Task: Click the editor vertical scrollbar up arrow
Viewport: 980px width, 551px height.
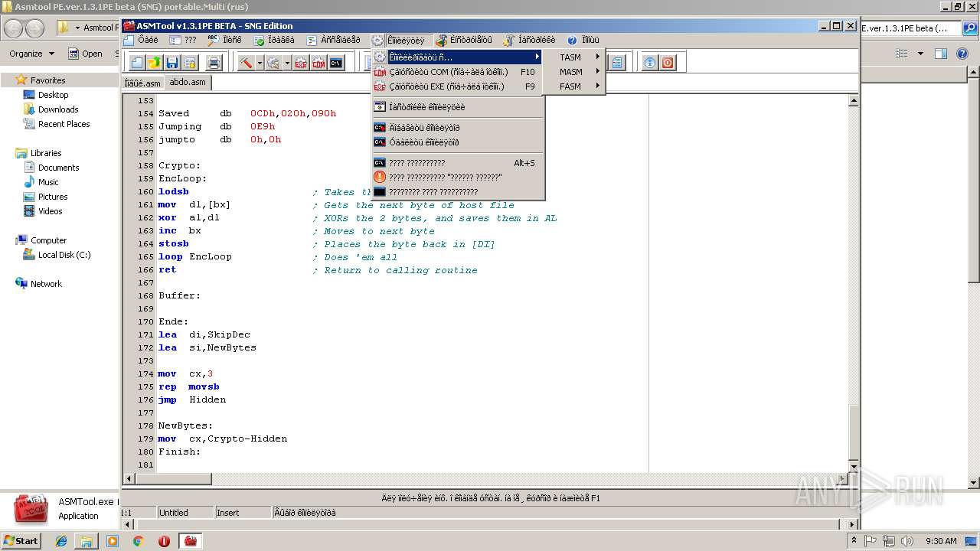Action: tap(854, 100)
